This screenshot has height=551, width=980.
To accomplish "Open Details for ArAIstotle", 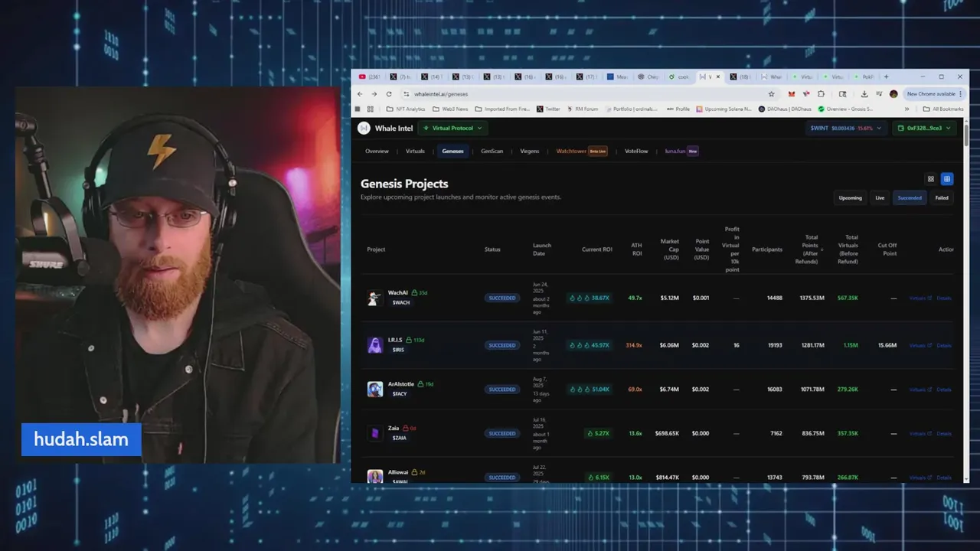I will (944, 390).
